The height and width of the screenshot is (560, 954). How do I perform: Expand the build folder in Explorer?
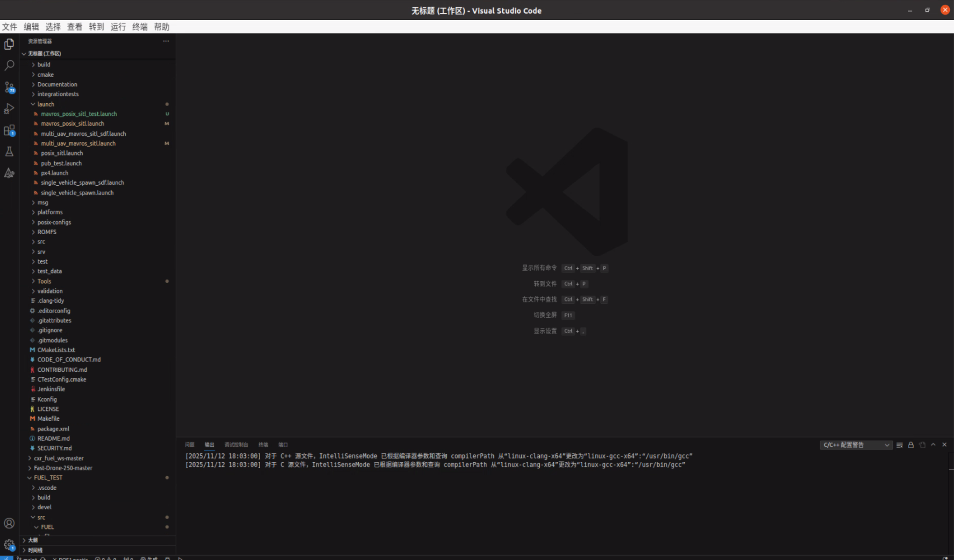(x=44, y=64)
